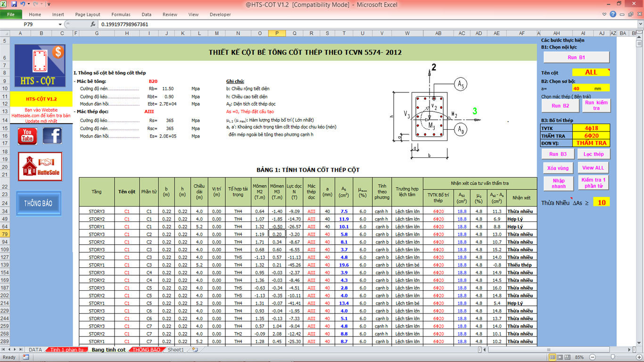Select the Sheet1 tab
The width and height of the screenshot is (644, 362).
point(176,350)
